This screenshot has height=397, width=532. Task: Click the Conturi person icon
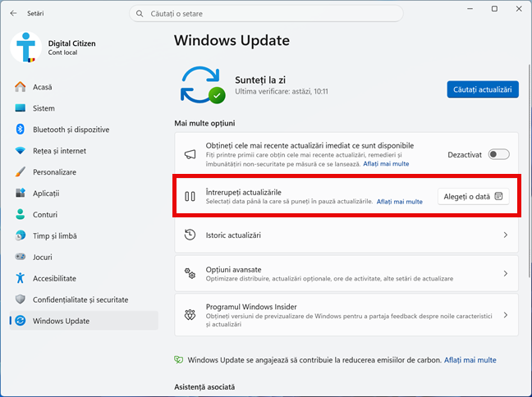click(21, 214)
